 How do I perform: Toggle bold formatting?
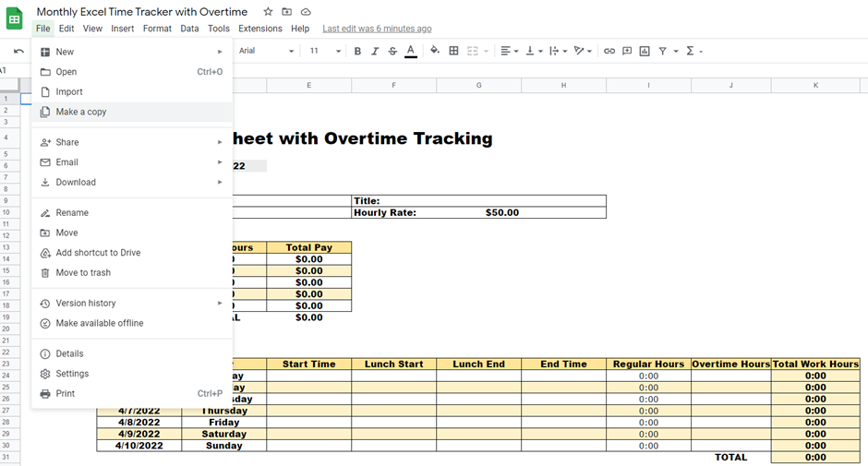point(357,51)
